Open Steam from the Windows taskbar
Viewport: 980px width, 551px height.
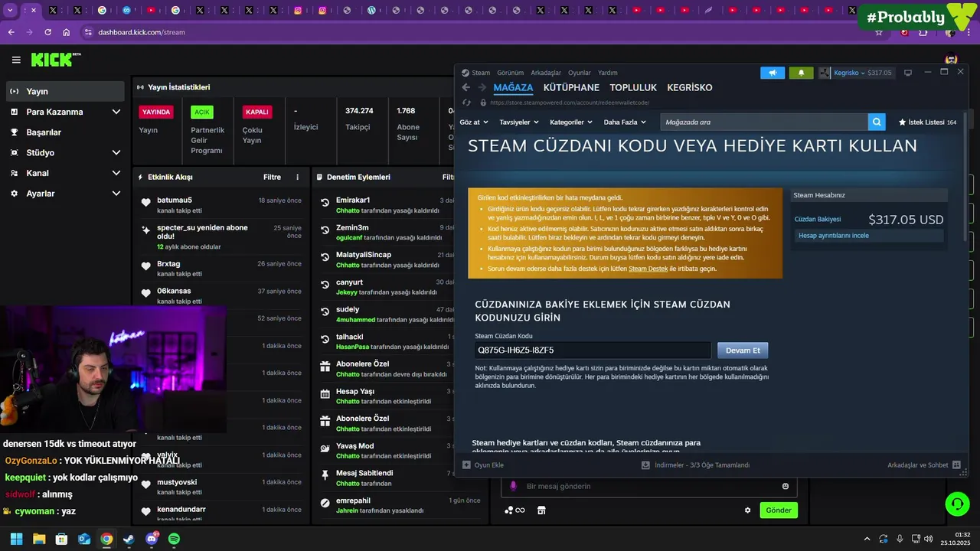pos(129,539)
